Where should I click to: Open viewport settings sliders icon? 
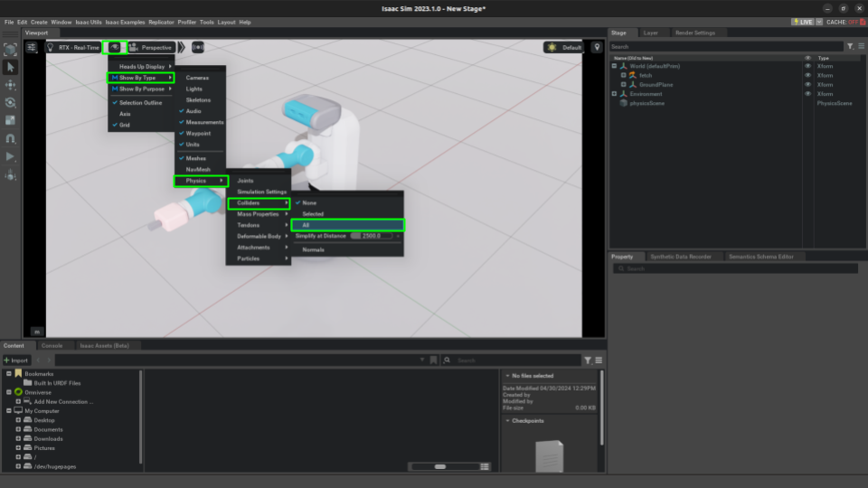(32, 48)
